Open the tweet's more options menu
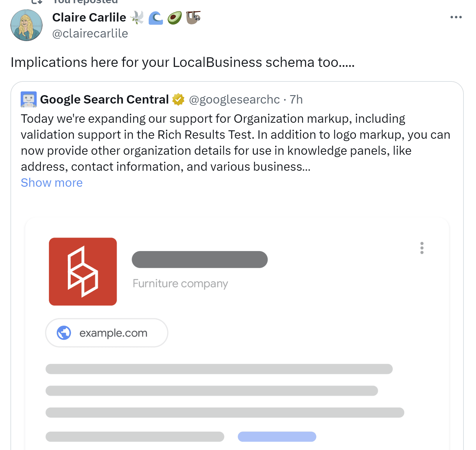Screen dimensions: 476x450 (456, 17)
